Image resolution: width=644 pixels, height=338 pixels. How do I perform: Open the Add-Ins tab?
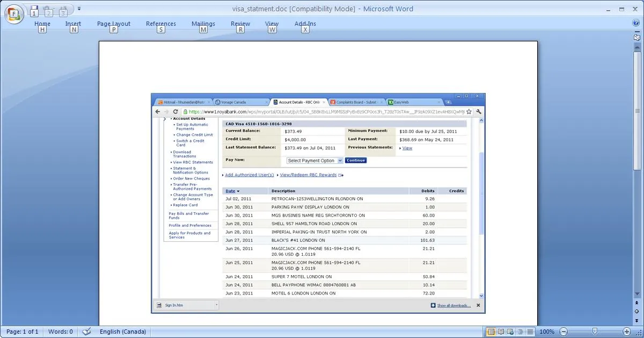pyautogui.click(x=305, y=24)
